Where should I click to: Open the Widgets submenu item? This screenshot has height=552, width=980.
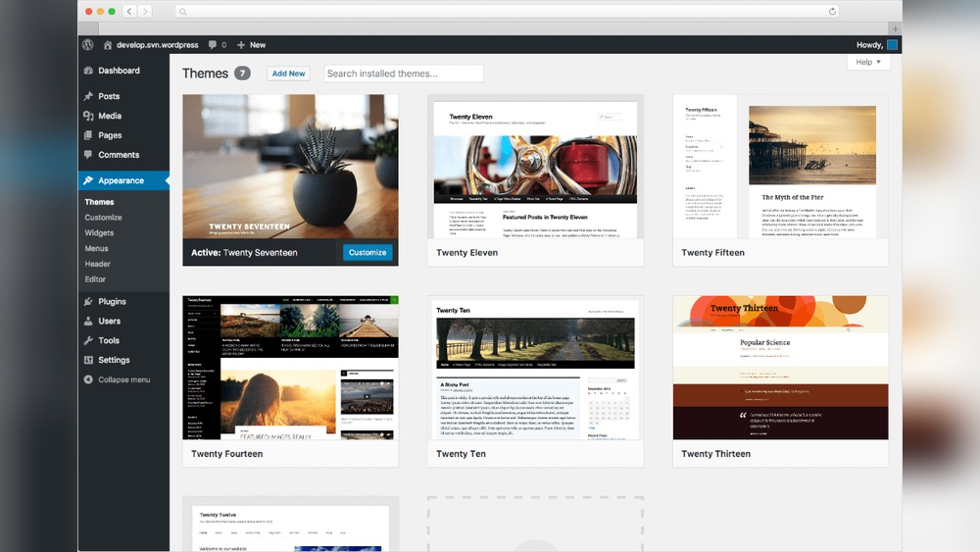tap(99, 232)
